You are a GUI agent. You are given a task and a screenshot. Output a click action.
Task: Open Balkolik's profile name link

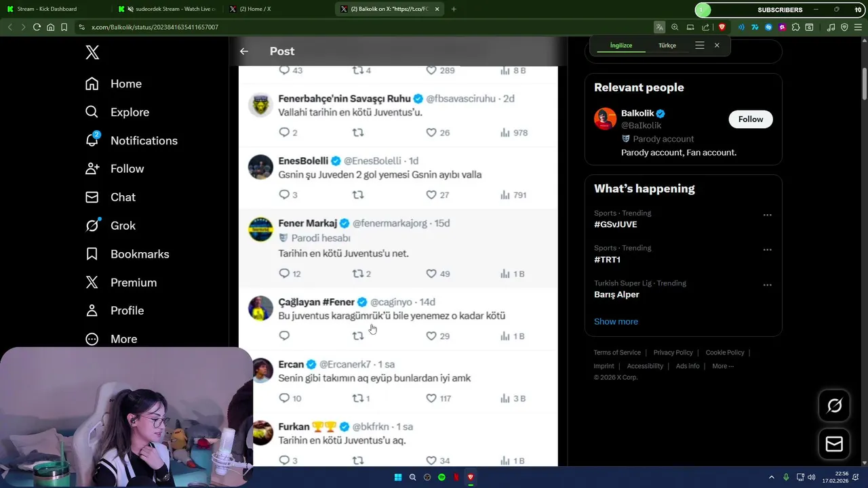point(637,113)
